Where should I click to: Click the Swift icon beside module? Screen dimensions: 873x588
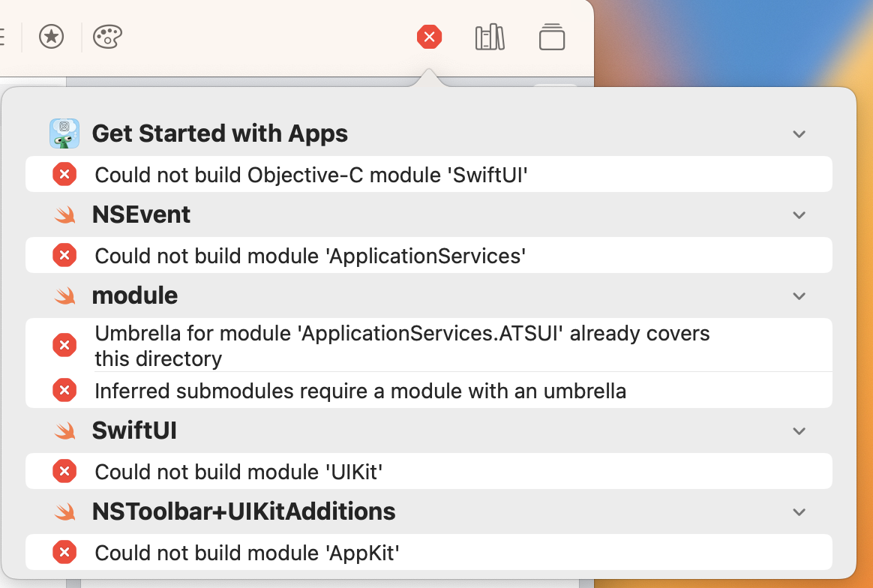(x=65, y=295)
